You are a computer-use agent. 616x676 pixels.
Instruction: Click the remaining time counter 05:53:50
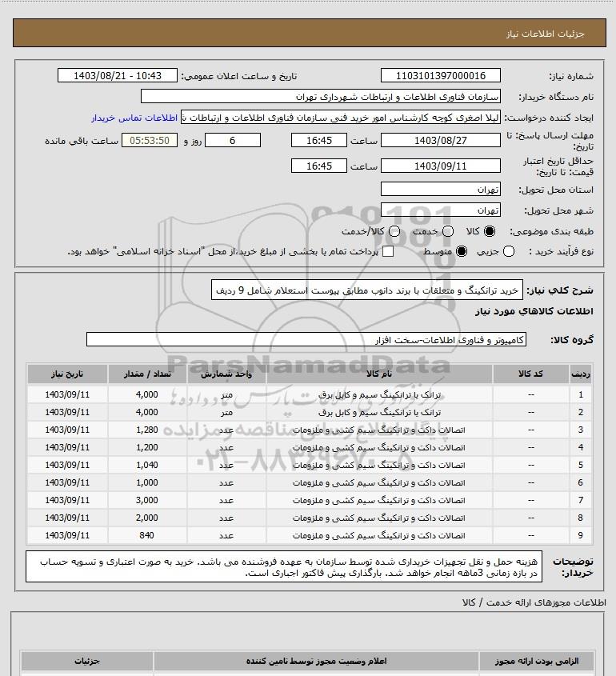(x=150, y=140)
